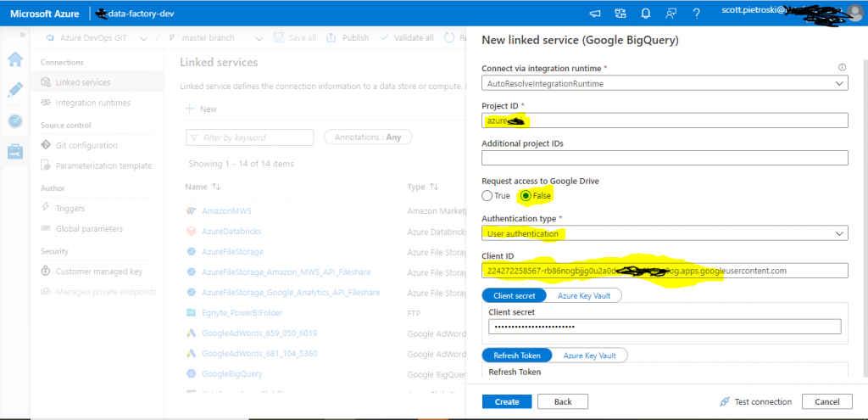Open the Author pencil icon
Viewport: 868px width, 420px height.
click(x=15, y=90)
